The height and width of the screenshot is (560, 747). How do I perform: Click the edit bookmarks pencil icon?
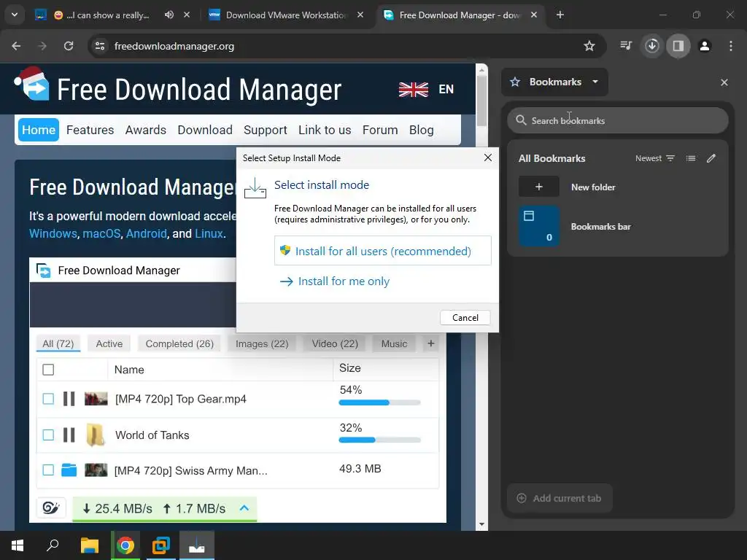711,158
